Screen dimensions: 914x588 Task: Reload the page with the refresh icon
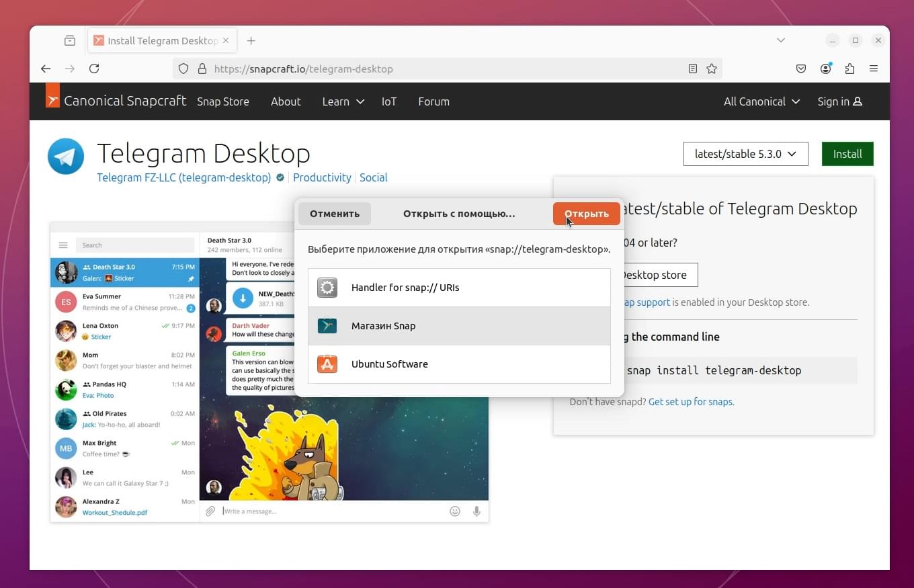(94, 69)
